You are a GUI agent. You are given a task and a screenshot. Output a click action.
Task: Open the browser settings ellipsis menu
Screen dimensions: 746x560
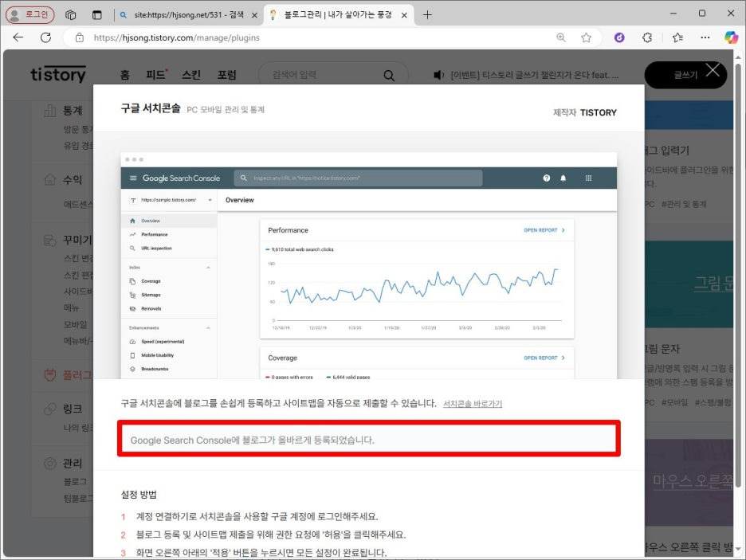[705, 37]
